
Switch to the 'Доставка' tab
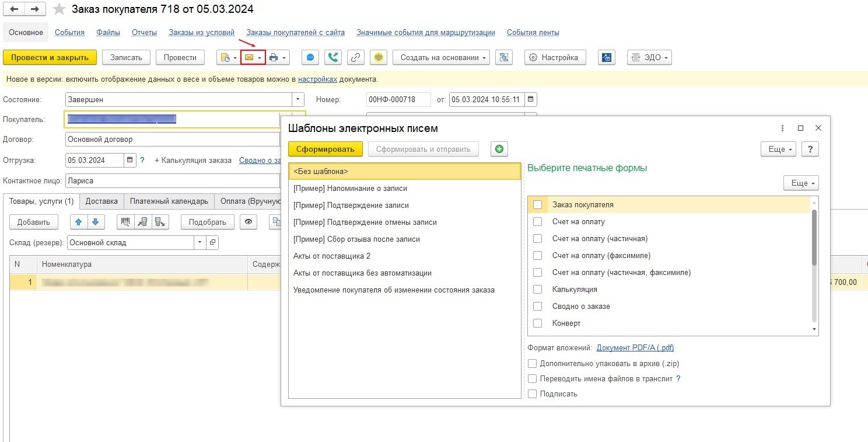pos(101,201)
